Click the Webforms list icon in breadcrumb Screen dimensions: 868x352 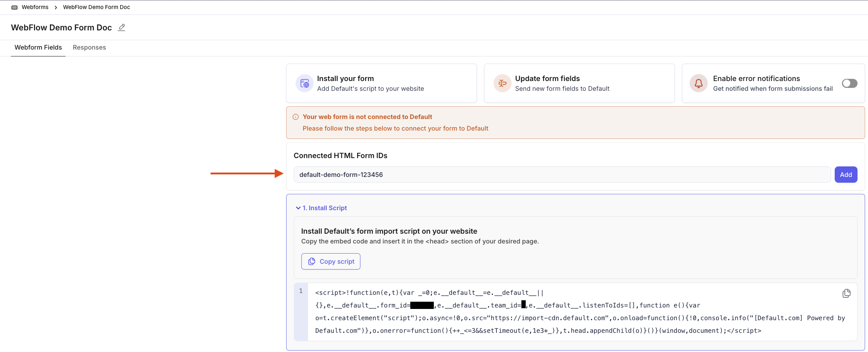(x=14, y=7)
